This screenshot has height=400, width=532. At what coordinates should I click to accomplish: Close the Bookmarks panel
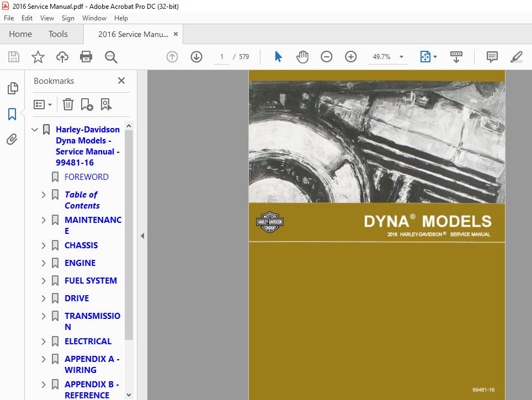point(121,81)
